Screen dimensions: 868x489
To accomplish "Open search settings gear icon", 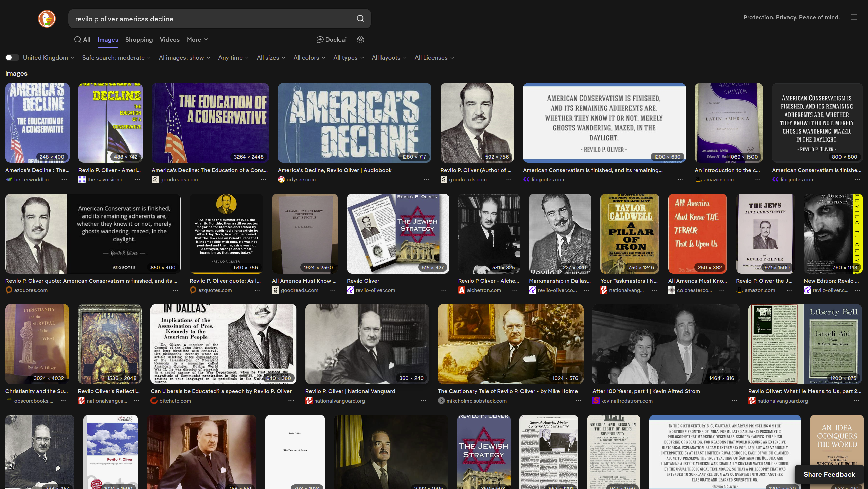I will tap(360, 40).
